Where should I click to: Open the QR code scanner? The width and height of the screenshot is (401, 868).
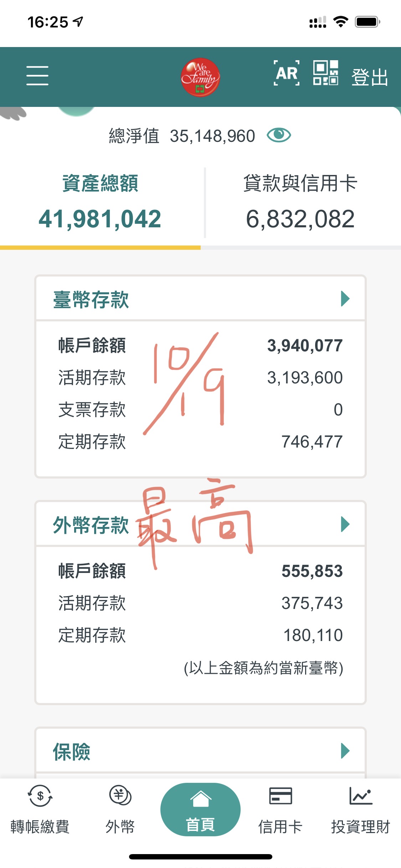tap(325, 73)
